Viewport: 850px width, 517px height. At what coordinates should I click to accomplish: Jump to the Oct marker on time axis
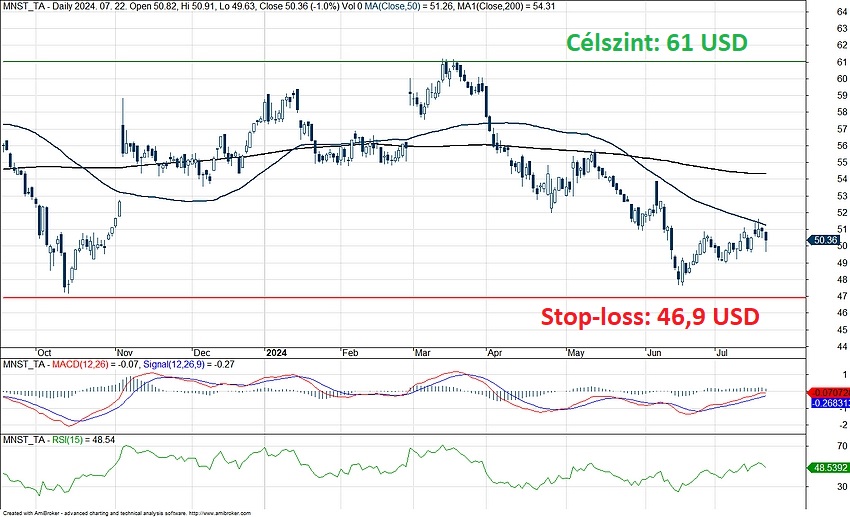[44, 353]
